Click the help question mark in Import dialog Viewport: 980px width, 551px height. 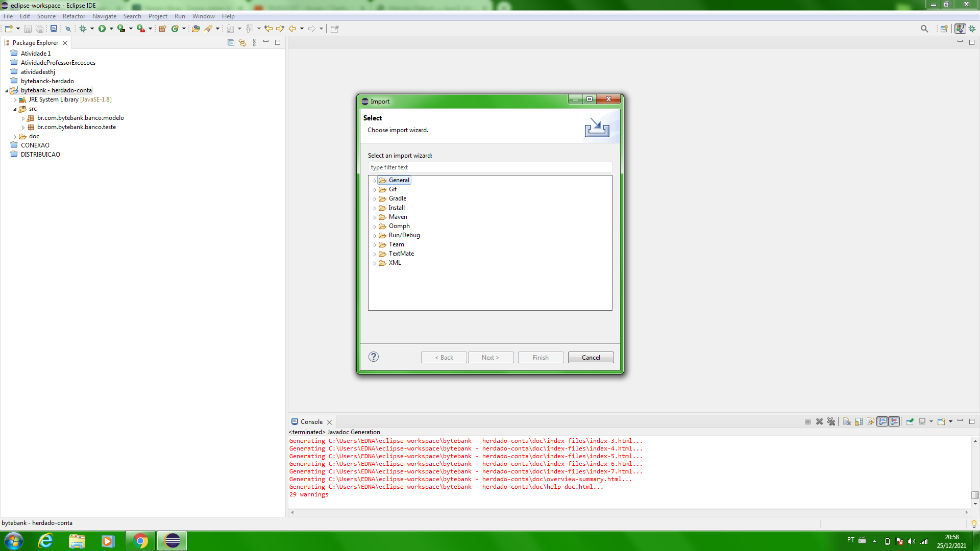point(374,357)
